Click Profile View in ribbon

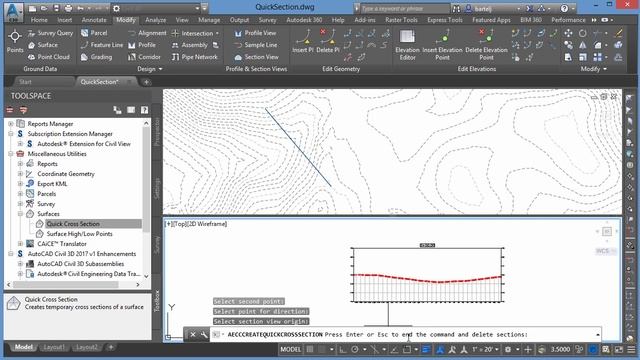pos(256,33)
